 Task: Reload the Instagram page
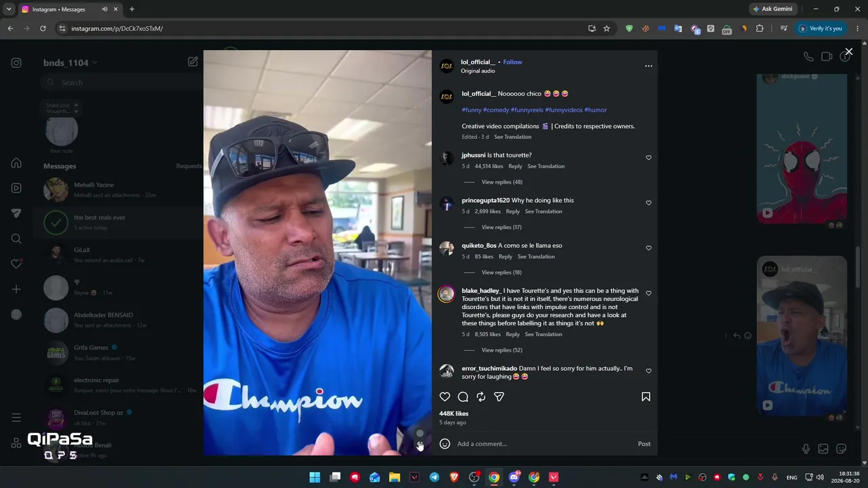(x=43, y=28)
